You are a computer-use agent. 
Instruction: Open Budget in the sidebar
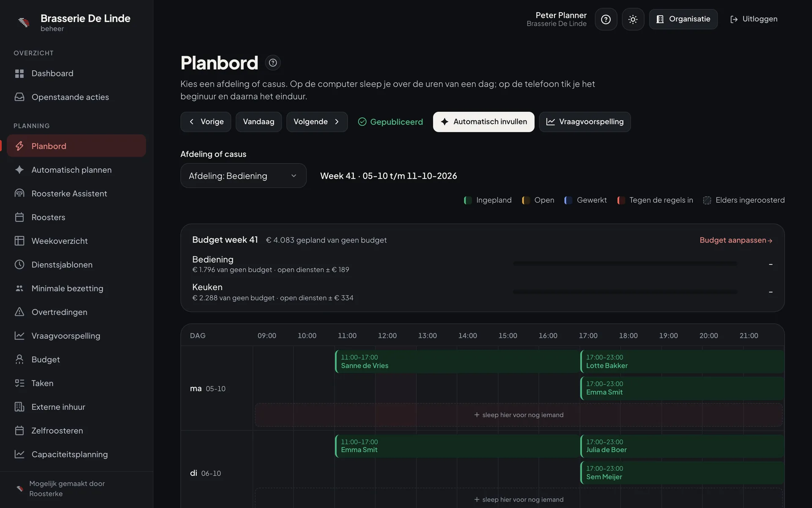coord(76,359)
